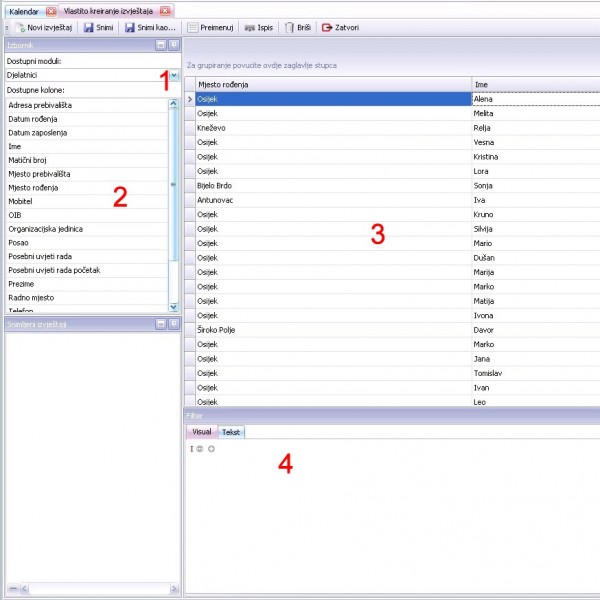
Task: Switch filter to the Tekst tab
Action: pos(231,432)
